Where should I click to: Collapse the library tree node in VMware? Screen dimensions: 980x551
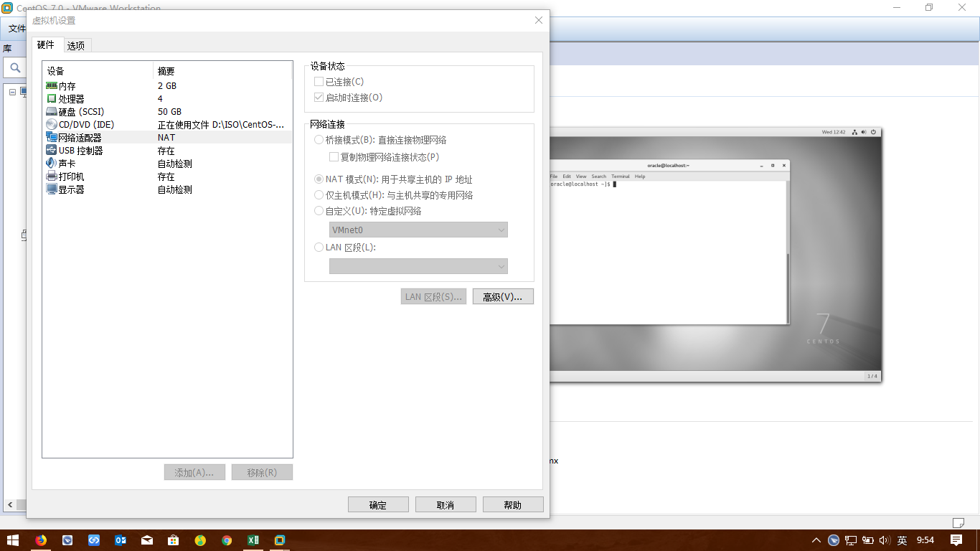12,92
